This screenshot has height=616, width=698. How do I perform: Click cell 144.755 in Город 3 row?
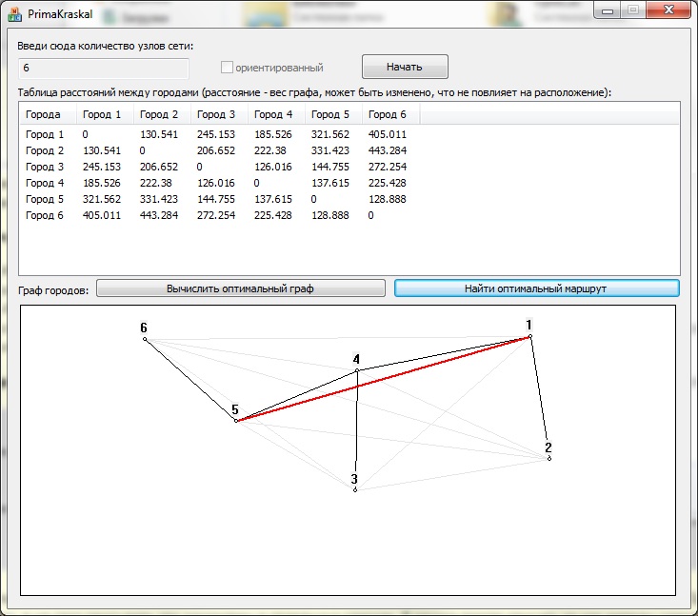[330, 167]
